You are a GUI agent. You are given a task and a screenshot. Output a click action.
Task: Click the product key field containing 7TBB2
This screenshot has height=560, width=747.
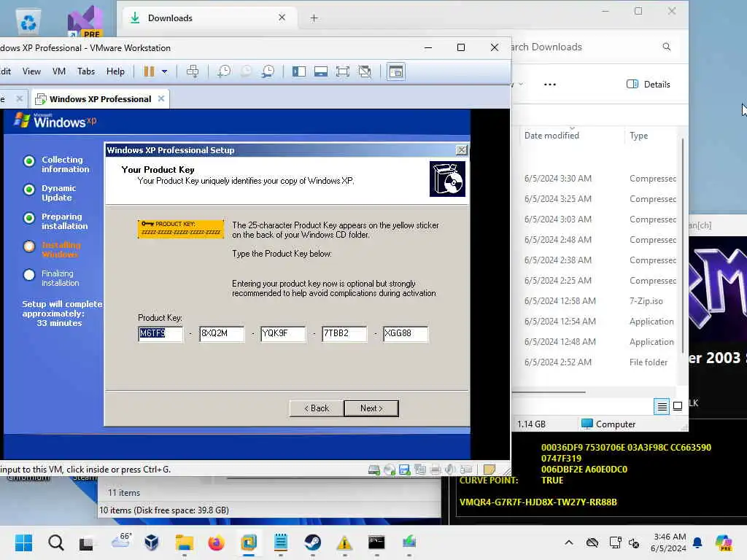pos(344,333)
